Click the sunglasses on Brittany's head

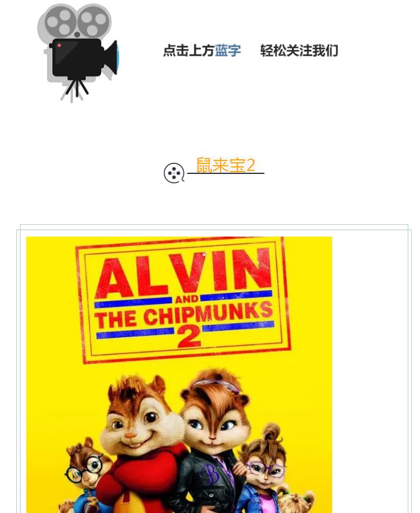point(216,385)
